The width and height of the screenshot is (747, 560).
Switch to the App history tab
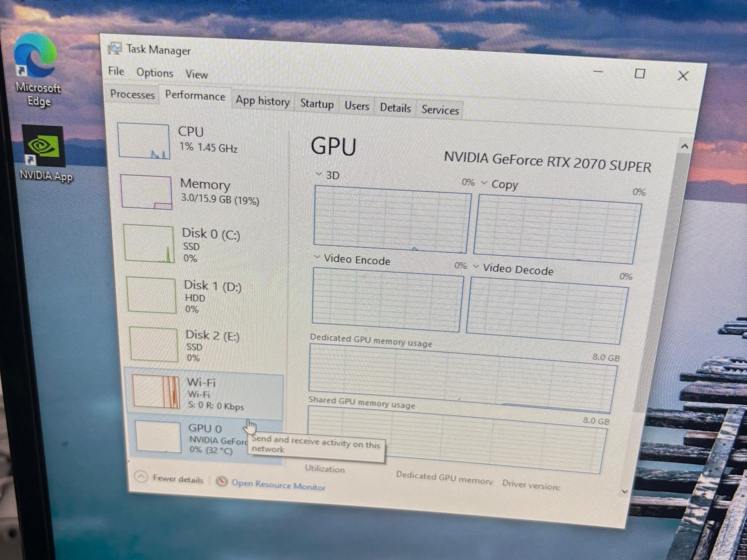click(262, 101)
